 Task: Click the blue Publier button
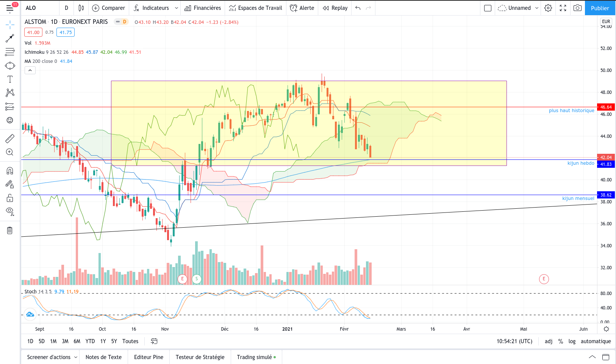tap(600, 8)
